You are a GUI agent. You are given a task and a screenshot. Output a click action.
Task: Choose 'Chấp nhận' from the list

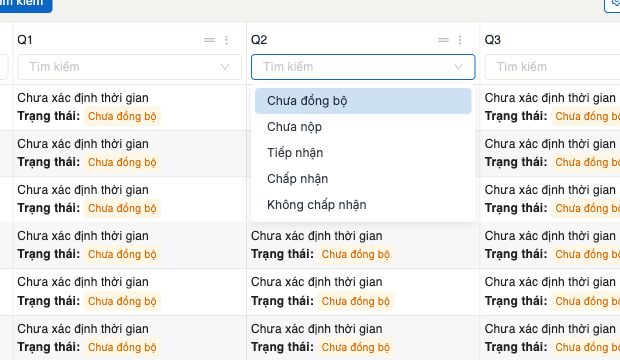point(363,179)
